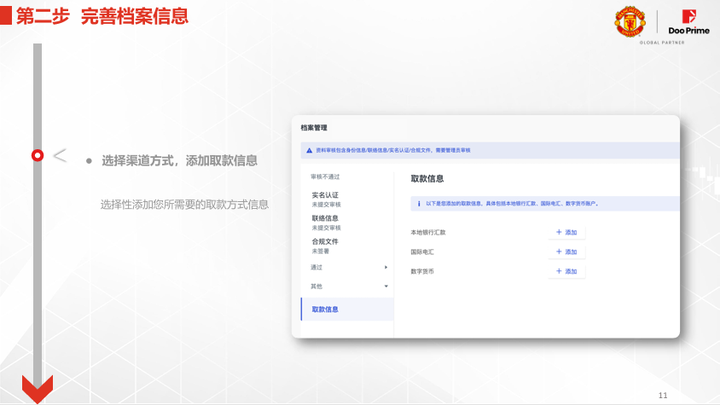Click the 审核不通过 group label
This screenshot has width=720, height=405.
click(325, 177)
